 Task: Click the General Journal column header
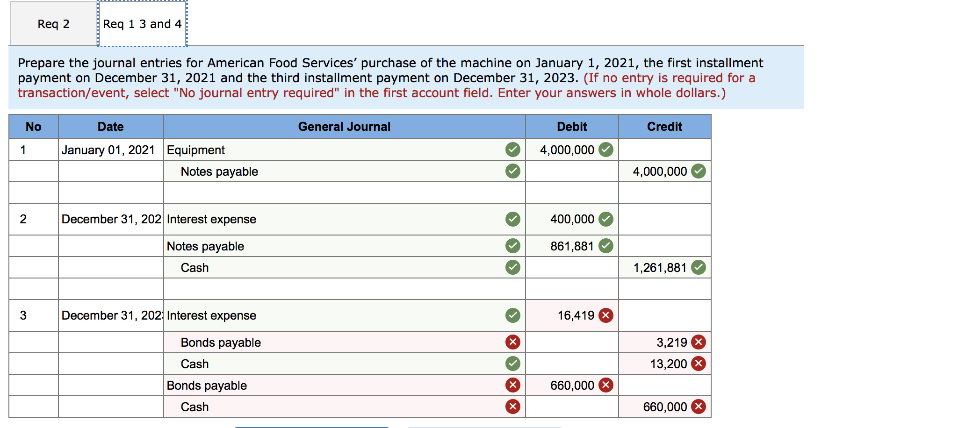344,127
